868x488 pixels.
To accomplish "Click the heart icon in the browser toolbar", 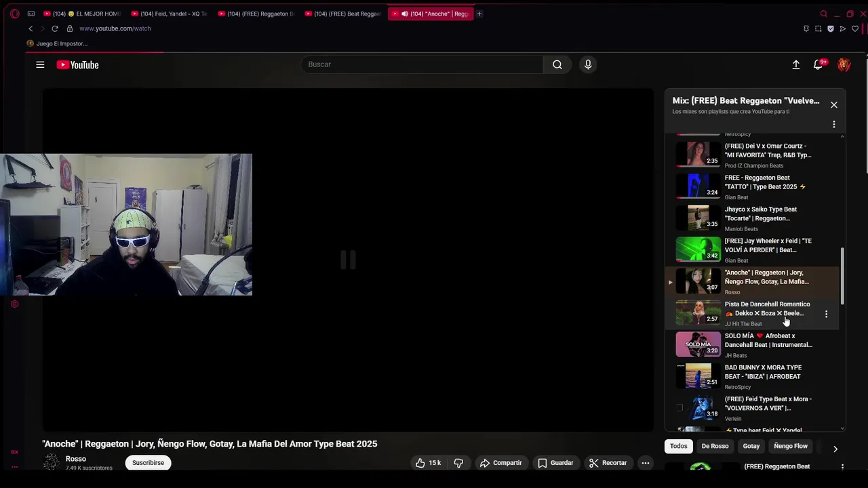I will tap(855, 28).
